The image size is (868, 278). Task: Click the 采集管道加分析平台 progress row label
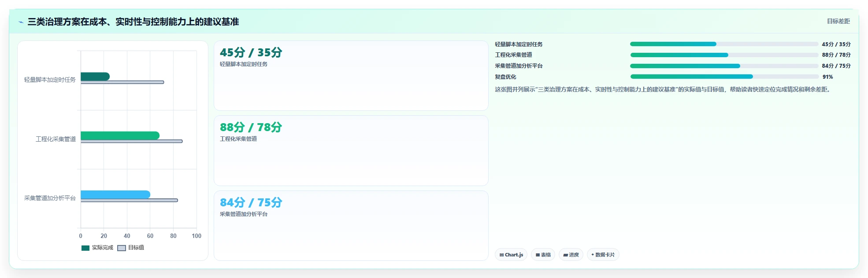(519, 66)
